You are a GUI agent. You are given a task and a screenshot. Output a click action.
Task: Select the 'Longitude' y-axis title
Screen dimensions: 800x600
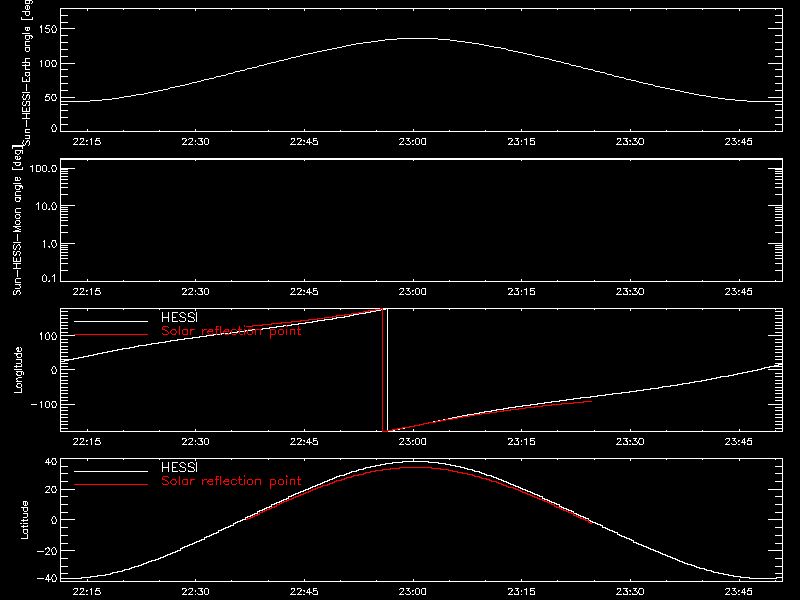point(18,370)
